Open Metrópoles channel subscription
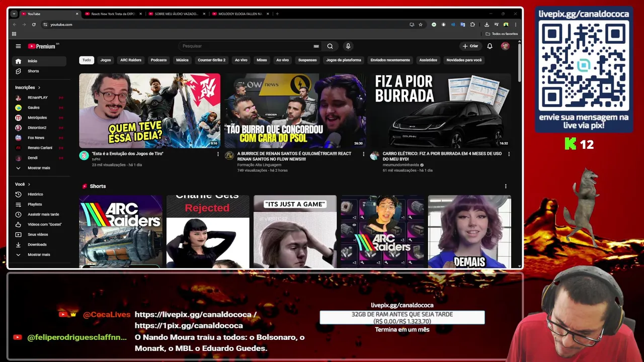 (39, 118)
